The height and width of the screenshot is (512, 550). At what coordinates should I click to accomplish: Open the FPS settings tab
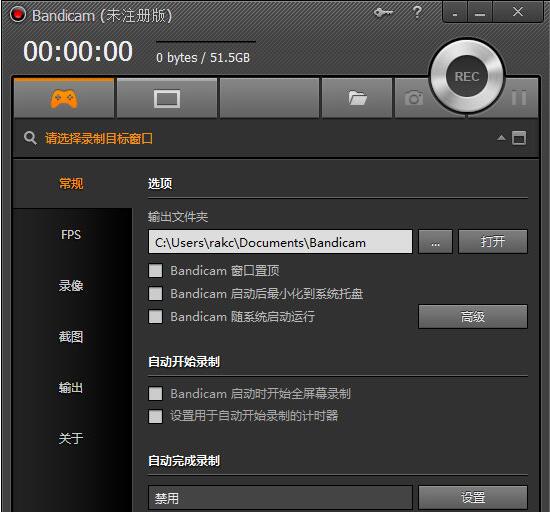pyautogui.click(x=71, y=235)
